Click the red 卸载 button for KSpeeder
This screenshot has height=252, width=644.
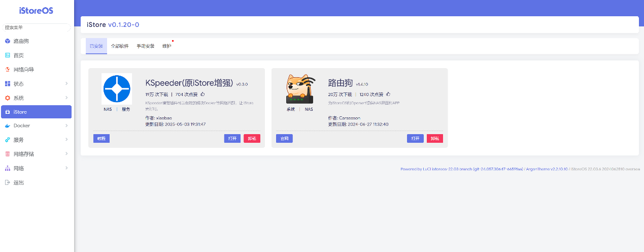(252, 138)
